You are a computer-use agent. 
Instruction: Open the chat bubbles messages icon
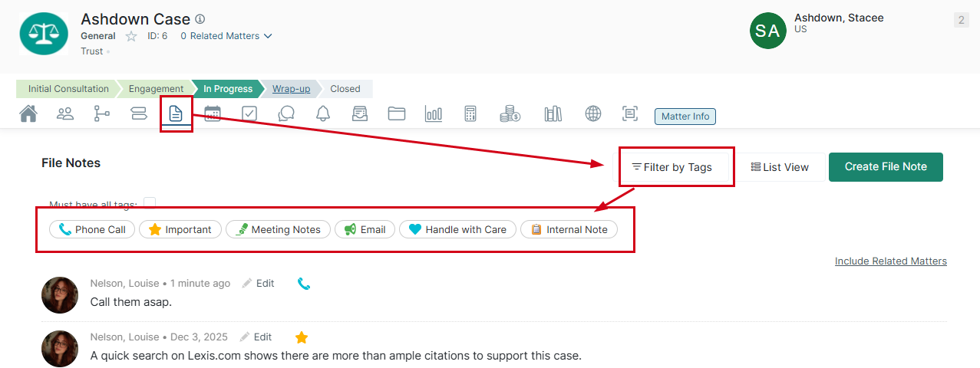286,114
